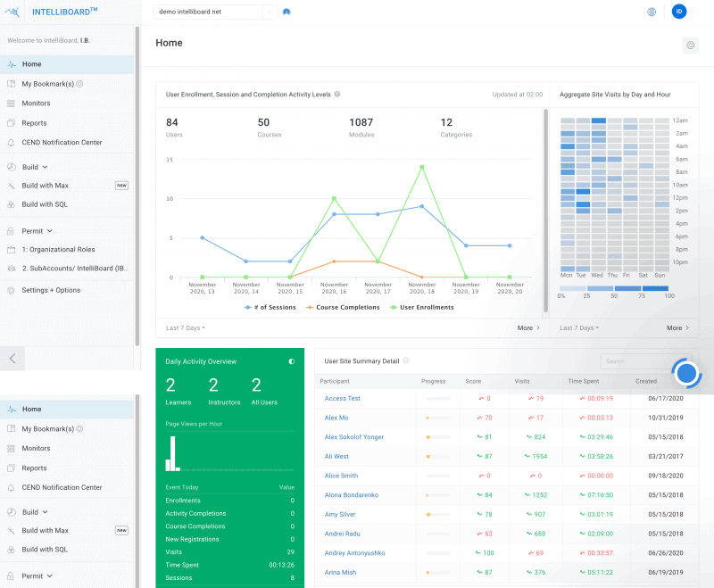Click help icon beside Activity Levels title

(337, 95)
